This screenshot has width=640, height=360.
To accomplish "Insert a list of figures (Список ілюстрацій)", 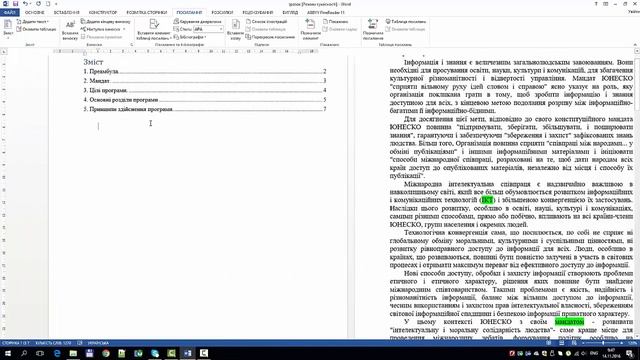I will point(267,22).
